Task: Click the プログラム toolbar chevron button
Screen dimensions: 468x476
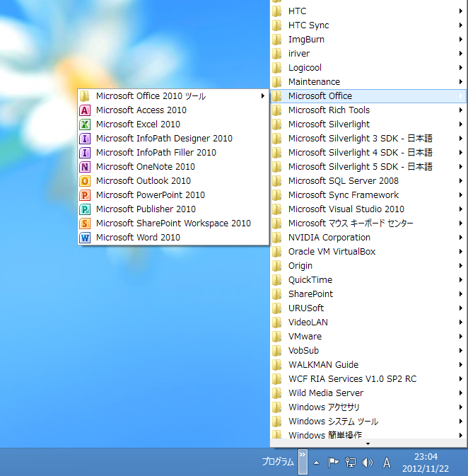Action: click(303, 462)
